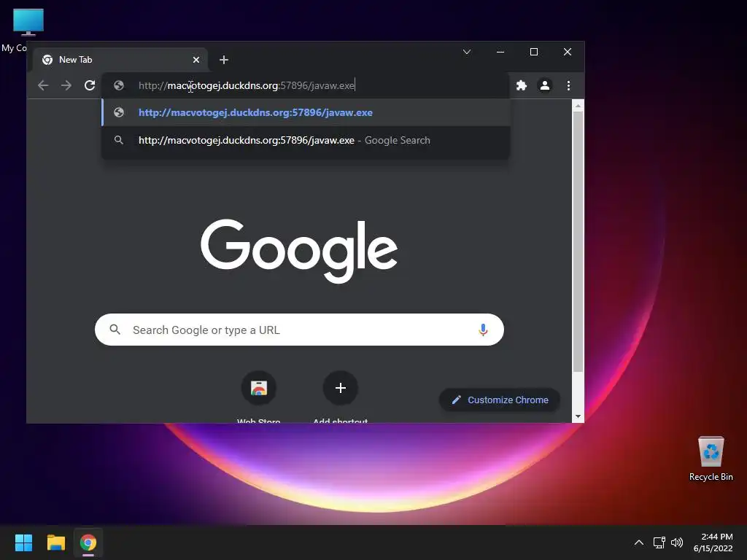Image resolution: width=747 pixels, height=560 pixels.
Task: Open the network tray icon
Action: pos(659,542)
